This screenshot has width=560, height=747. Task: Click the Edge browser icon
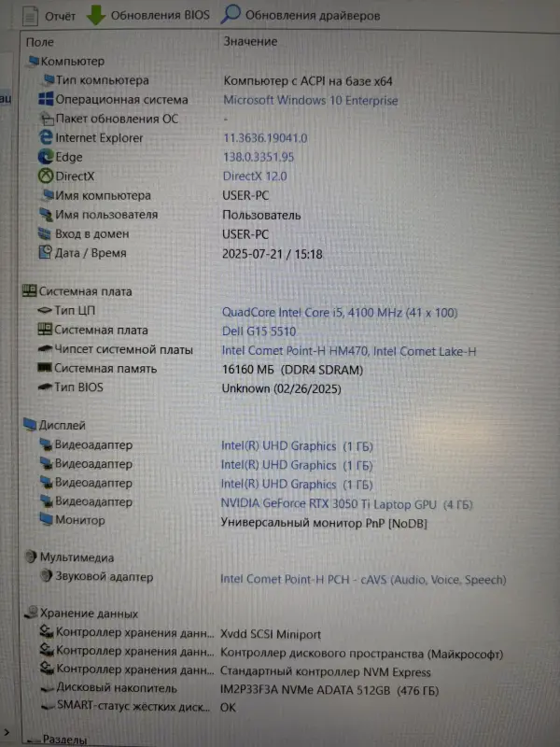click(46, 157)
